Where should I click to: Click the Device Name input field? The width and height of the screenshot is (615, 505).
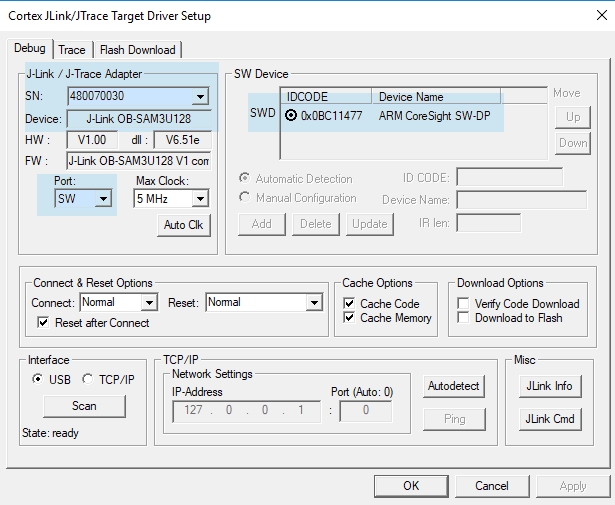pyautogui.click(x=522, y=200)
